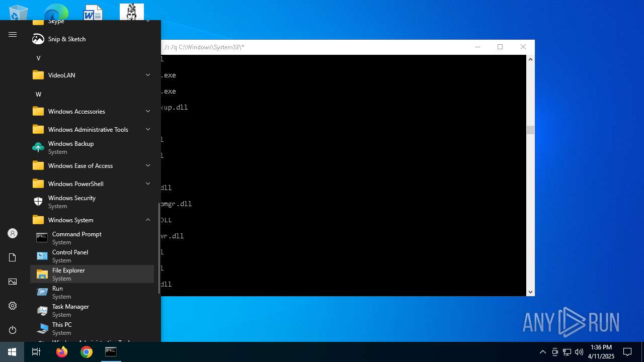644x362 pixels.
Task: Launch Task Manager
Action: pos(92,311)
